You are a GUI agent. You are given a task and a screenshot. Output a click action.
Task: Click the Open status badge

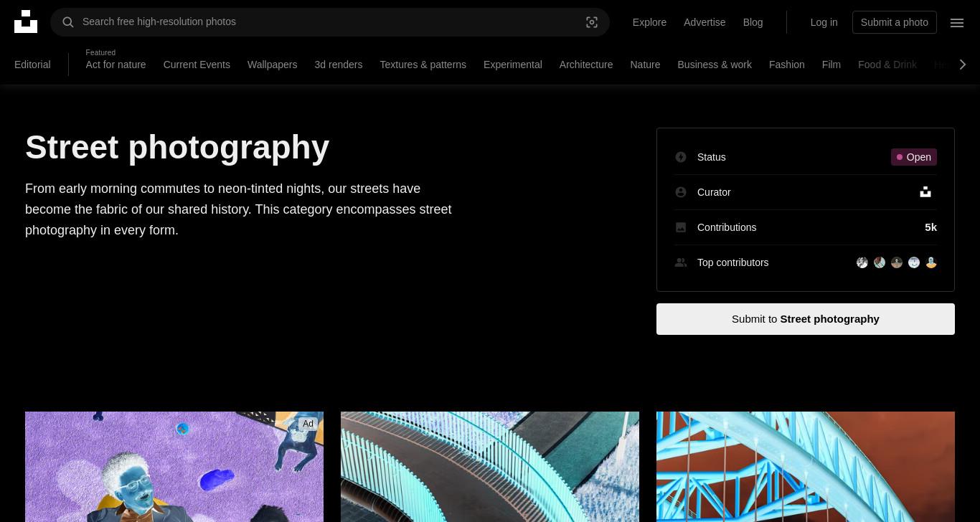coord(914,157)
